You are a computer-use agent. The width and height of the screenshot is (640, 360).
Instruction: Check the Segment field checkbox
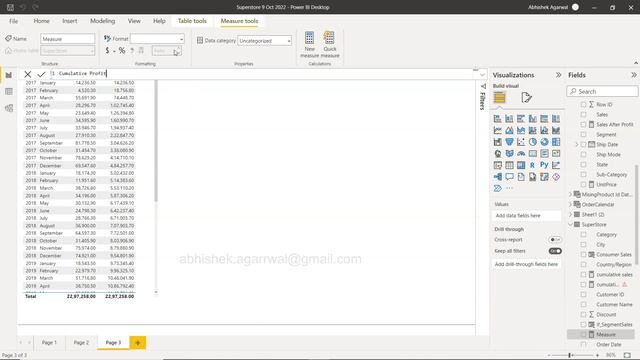tap(583, 134)
